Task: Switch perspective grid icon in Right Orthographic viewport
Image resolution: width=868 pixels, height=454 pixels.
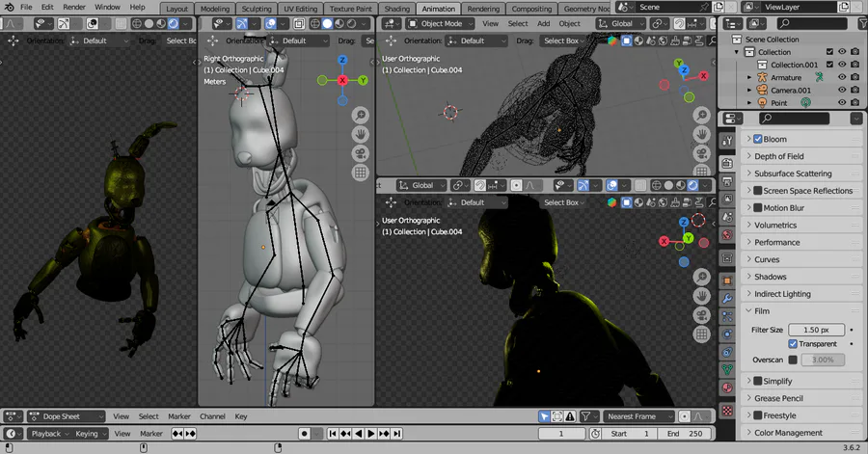Action: [x=361, y=174]
